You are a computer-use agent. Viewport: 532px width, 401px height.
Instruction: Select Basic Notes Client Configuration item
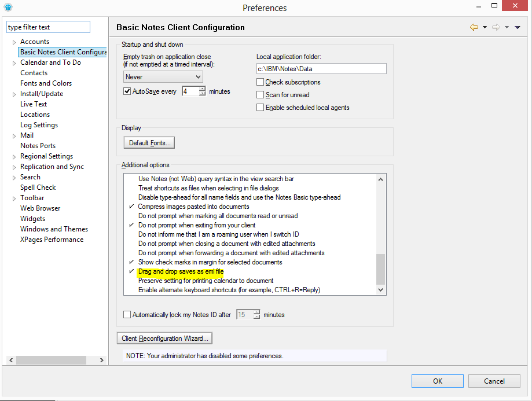coord(63,52)
